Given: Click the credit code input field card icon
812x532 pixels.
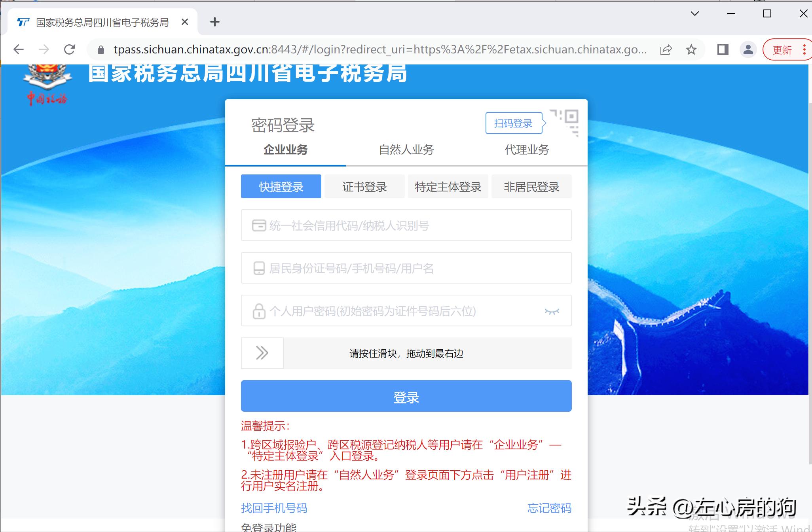Looking at the screenshot, I should tap(259, 225).
